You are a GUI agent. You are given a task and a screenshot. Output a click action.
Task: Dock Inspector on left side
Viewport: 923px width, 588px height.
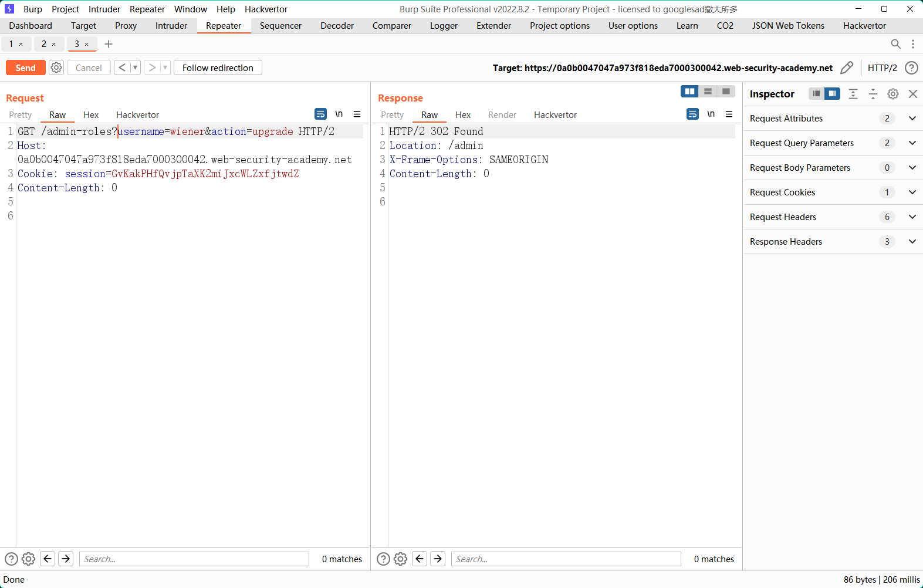pyautogui.click(x=816, y=93)
